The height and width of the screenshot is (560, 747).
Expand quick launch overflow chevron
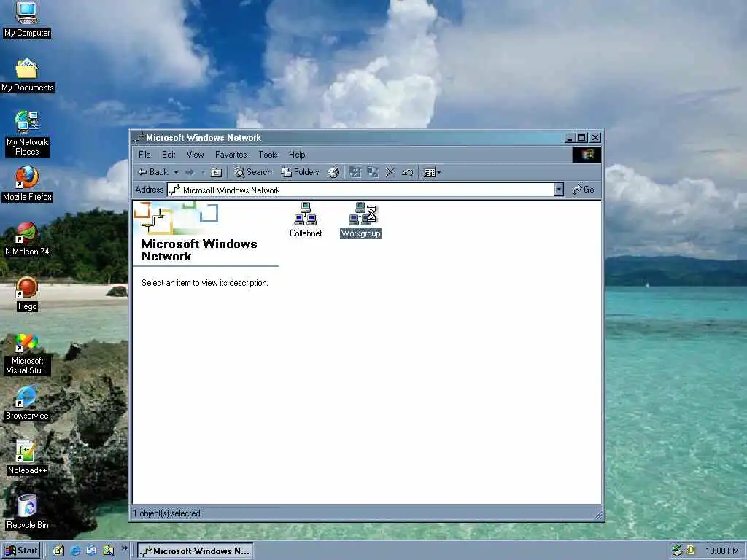click(x=124, y=548)
